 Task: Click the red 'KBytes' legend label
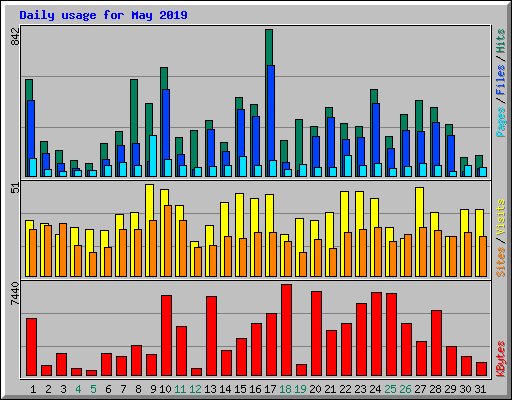click(500, 359)
